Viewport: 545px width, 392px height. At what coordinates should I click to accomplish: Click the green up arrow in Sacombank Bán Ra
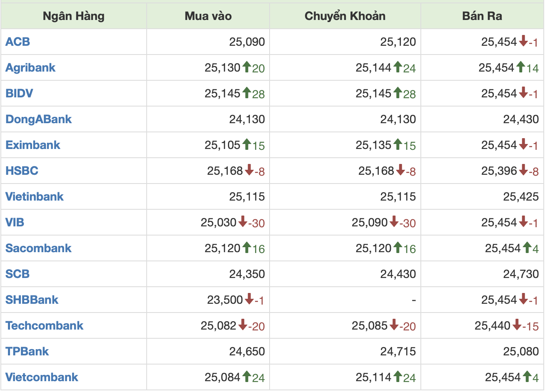tap(527, 247)
